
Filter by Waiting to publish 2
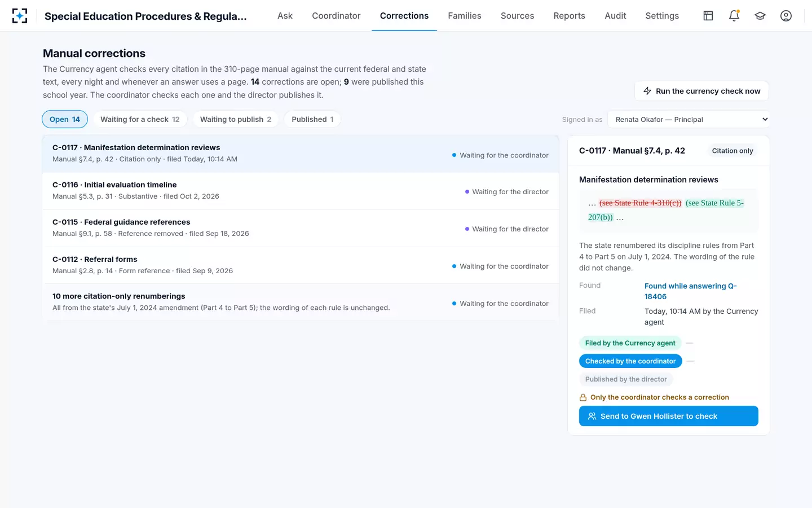point(236,119)
